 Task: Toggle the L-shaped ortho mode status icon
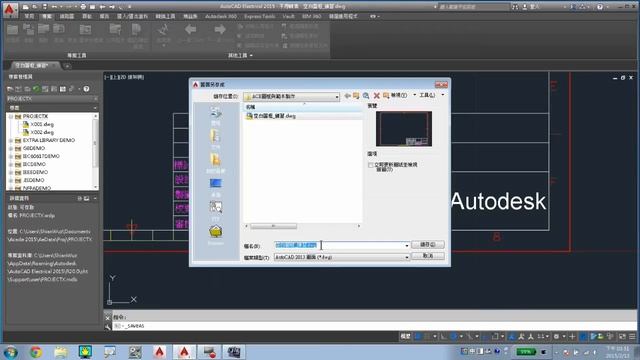444,336
